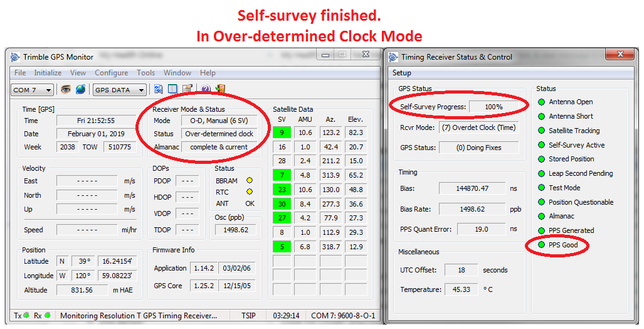This screenshot has width=644, height=329.
Task: Click the PPS Good status LED
Action: 541,245
